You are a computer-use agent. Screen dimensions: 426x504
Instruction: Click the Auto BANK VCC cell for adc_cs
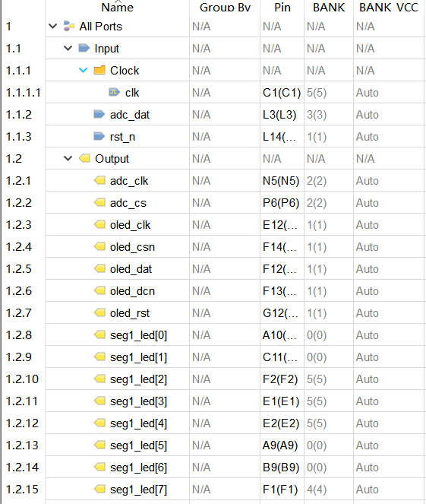coord(389,203)
